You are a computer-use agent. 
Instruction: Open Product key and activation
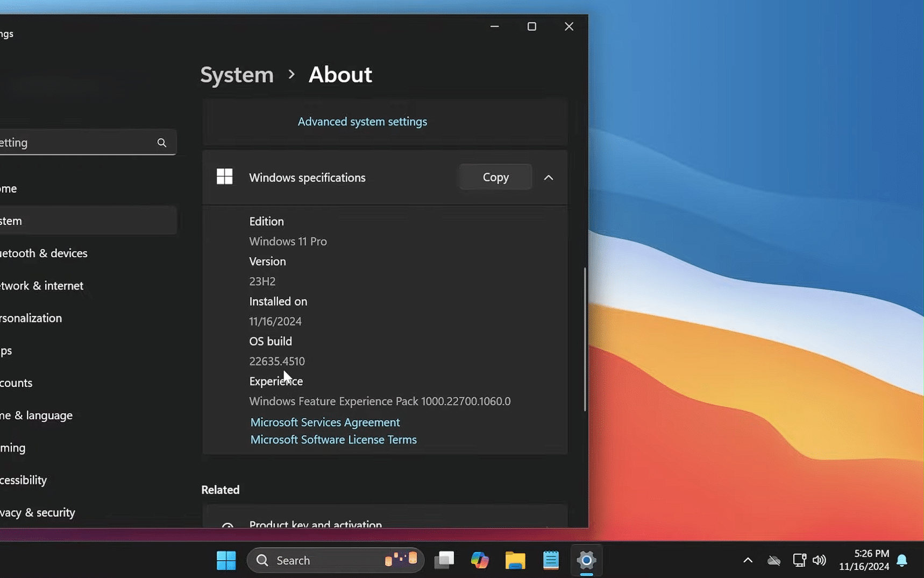(385, 517)
